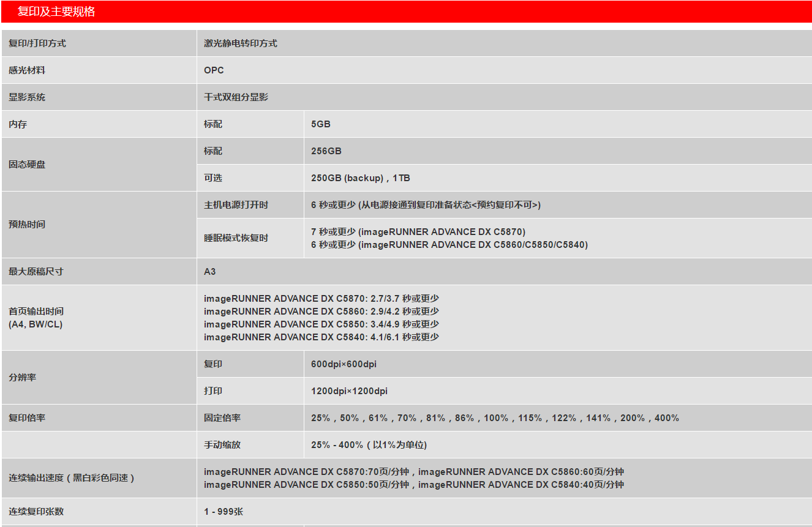
Task: Click the red 复印及主要规格 section header
Action: pos(56,12)
